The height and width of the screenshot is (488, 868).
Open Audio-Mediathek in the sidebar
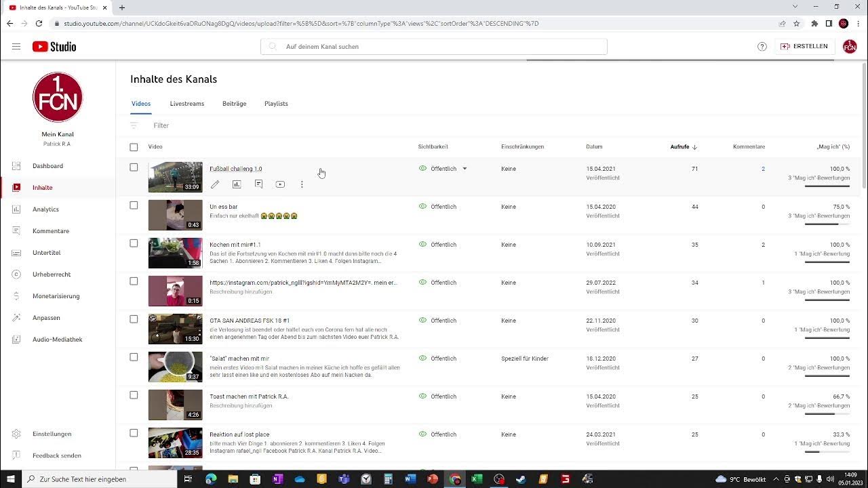(x=58, y=340)
